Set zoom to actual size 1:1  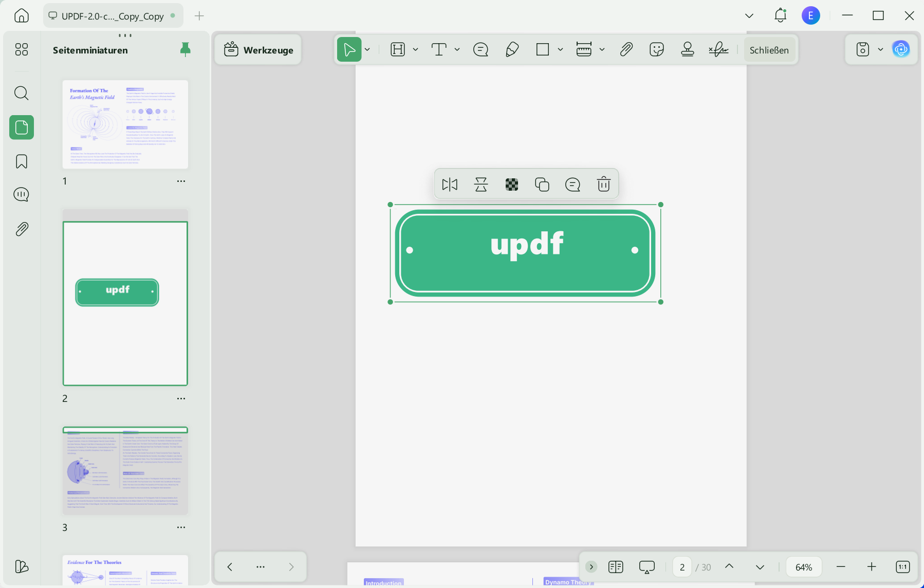click(x=903, y=566)
